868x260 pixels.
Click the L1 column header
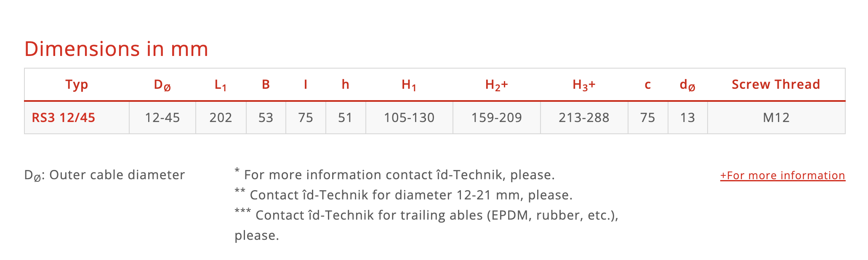click(221, 85)
